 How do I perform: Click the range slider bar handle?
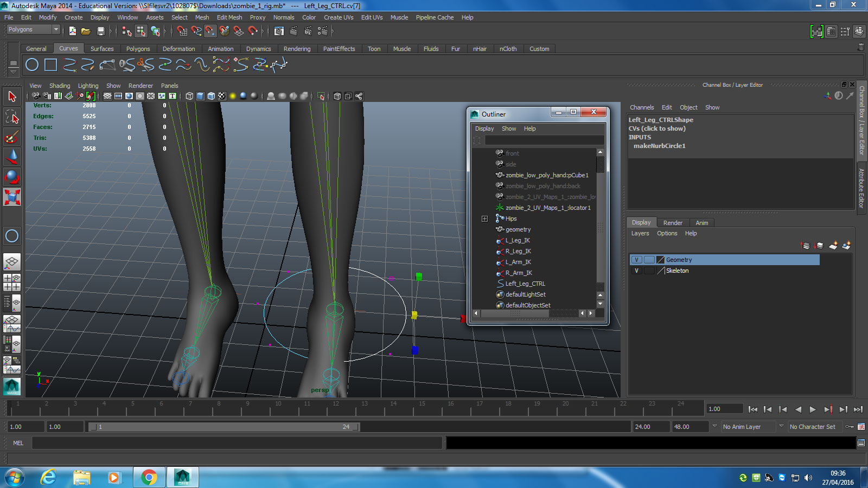pos(224,427)
